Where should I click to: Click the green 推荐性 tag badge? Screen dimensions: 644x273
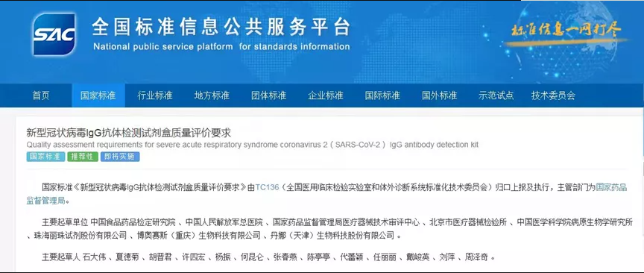coord(83,157)
